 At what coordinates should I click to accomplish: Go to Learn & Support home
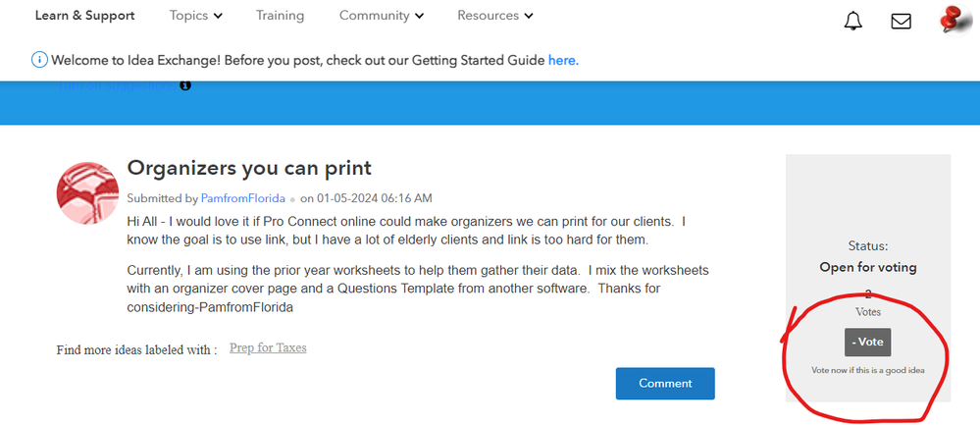point(84,16)
